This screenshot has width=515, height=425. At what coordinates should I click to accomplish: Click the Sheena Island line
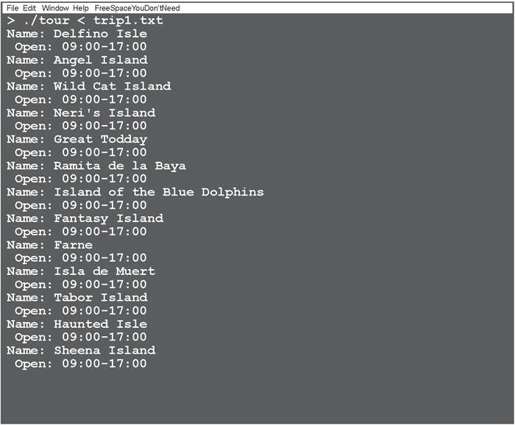click(x=81, y=350)
